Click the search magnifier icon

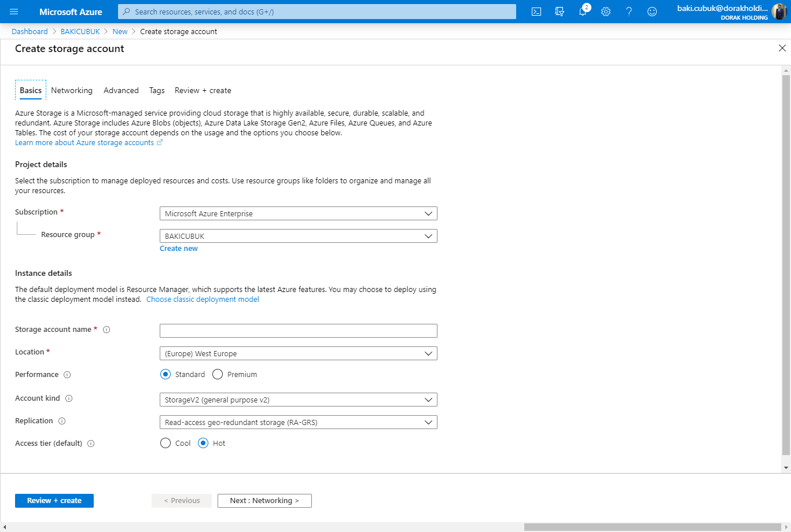coord(127,12)
